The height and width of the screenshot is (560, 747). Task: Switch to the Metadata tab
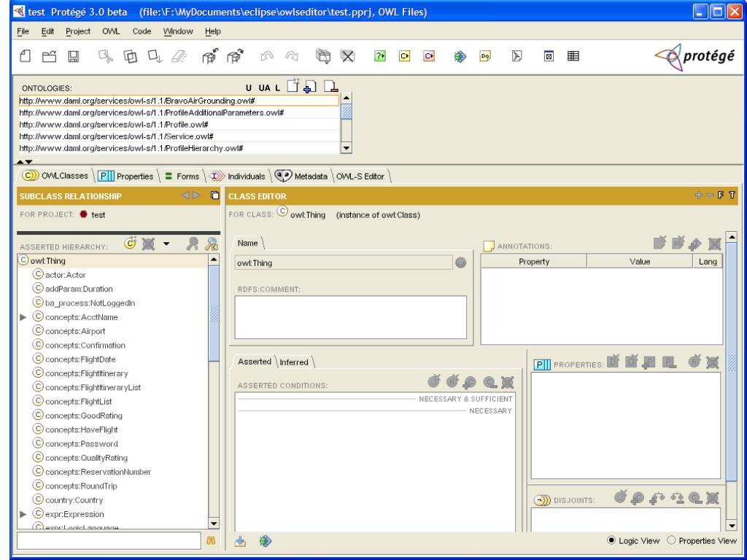coord(301,176)
